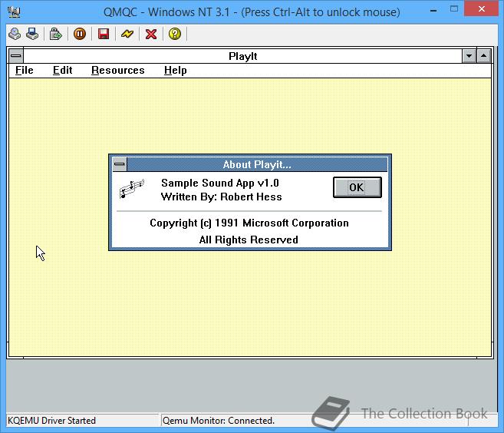
Task: Close the QMQC host window
Action: [x=481, y=9]
